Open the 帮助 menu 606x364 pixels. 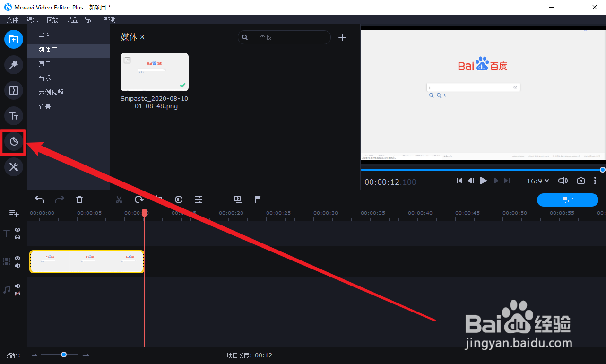(x=110, y=20)
